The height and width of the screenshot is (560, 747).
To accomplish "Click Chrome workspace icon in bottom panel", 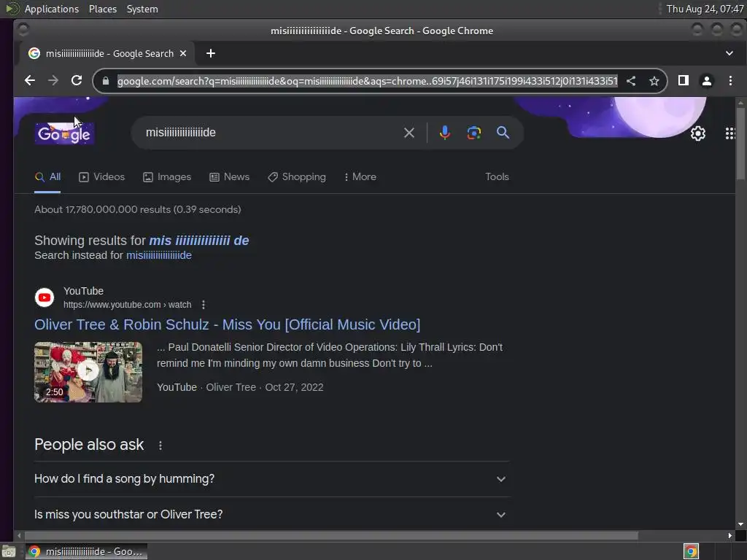I will [x=691, y=551].
